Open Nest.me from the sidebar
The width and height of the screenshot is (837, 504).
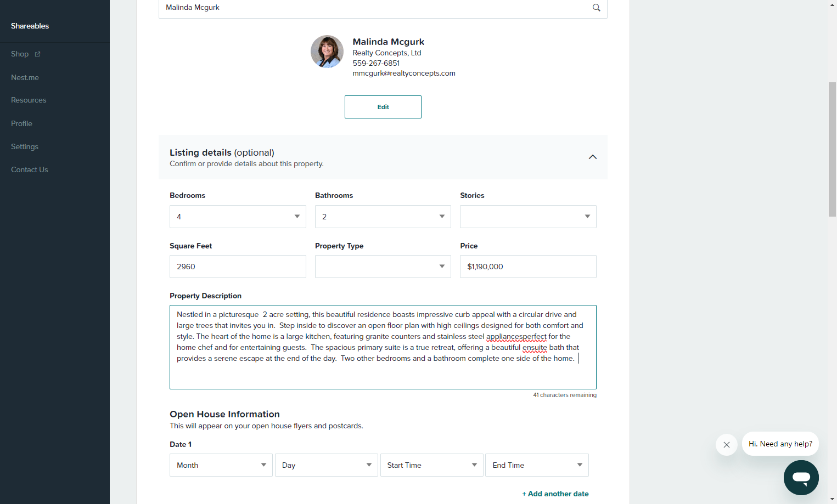pyautogui.click(x=25, y=77)
